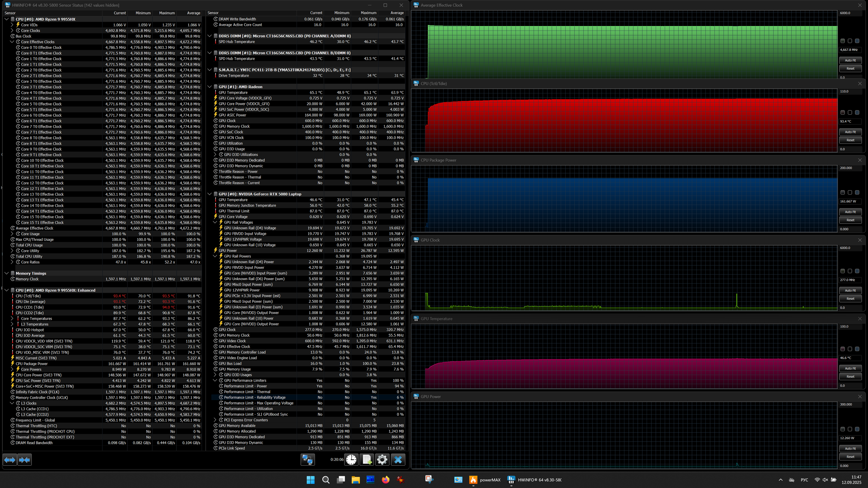Start logging with the sheet-plus icon

click(x=367, y=459)
